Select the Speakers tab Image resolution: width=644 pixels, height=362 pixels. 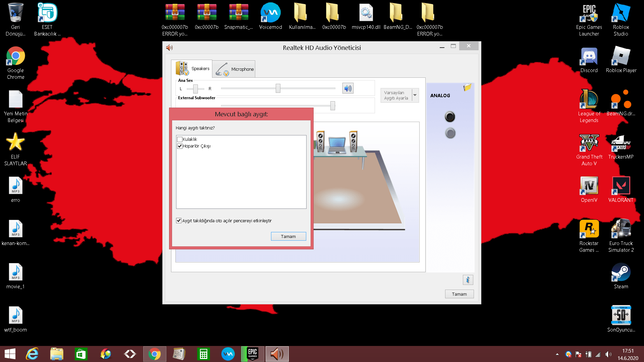pos(192,69)
